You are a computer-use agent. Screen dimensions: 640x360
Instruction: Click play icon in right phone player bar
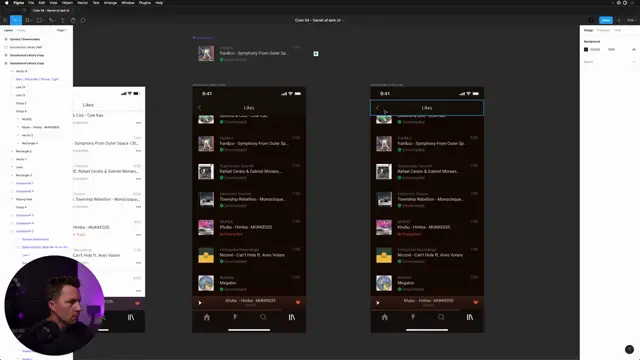[x=378, y=303]
